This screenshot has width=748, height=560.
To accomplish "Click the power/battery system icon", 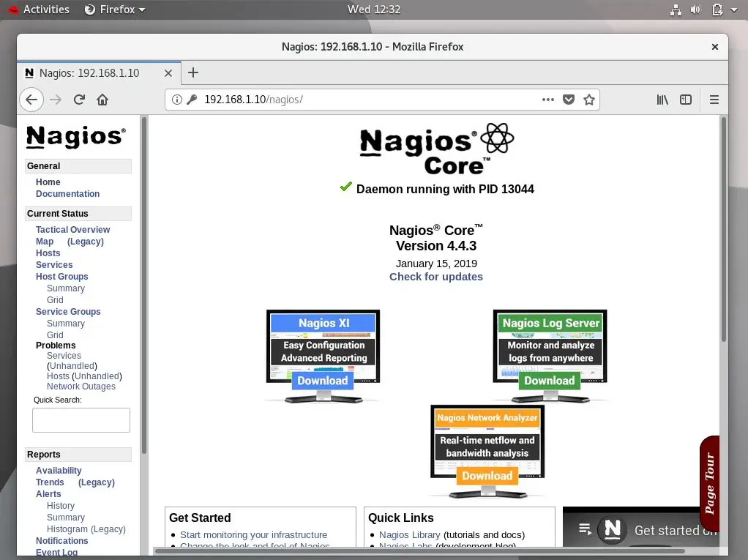I will click(x=717, y=10).
